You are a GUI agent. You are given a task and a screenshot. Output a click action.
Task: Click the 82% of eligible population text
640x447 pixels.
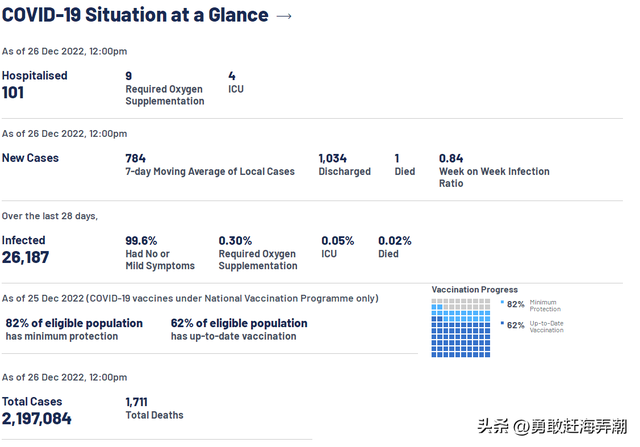click(x=74, y=324)
